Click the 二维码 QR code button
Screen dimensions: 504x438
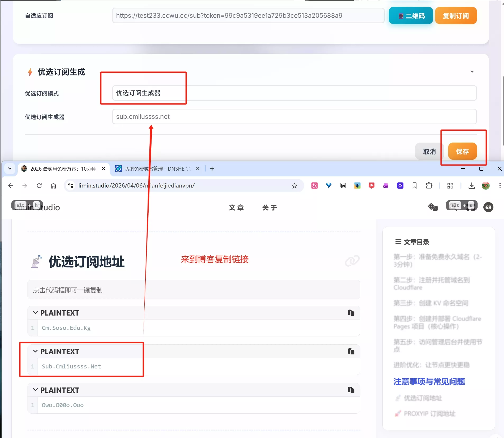coord(410,16)
